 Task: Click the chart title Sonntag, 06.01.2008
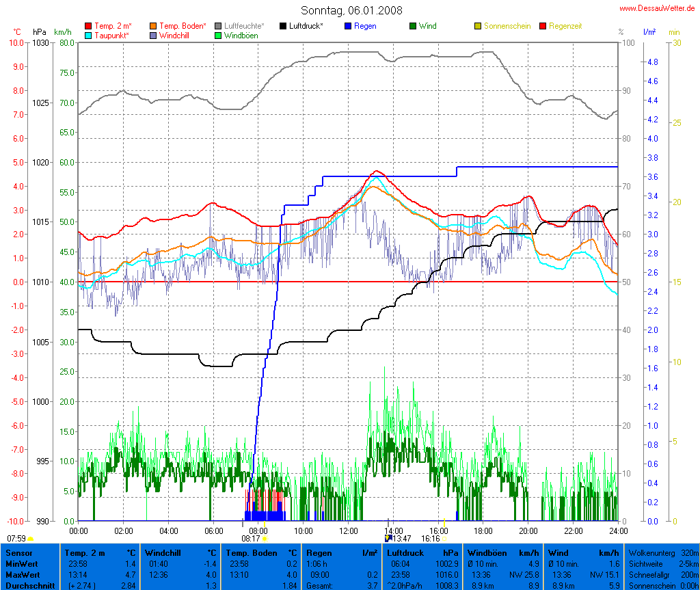(351, 10)
